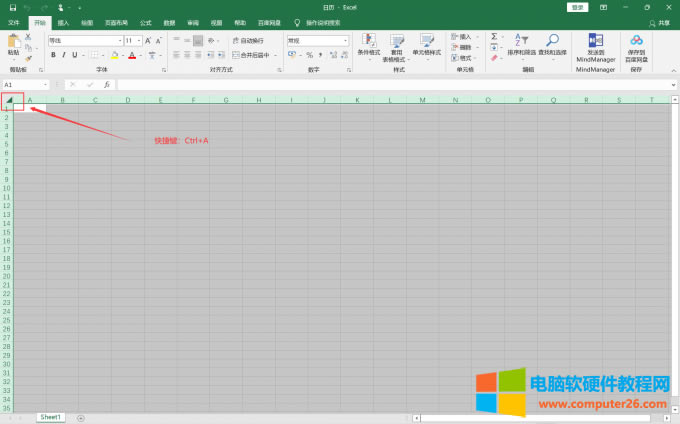
Task: Click the Select All corner triangle
Action: point(9,100)
